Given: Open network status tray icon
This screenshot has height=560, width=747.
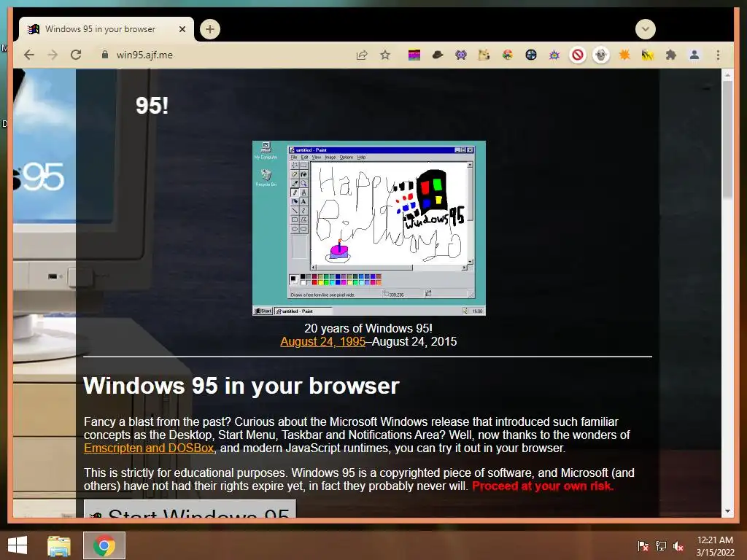Looking at the screenshot, I should (x=661, y=545).
